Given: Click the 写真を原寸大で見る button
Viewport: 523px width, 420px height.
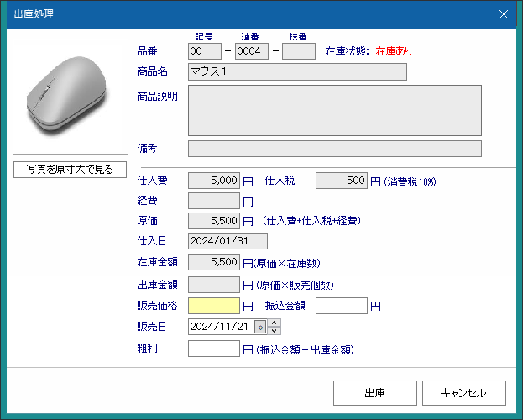Looking at the screenshot, I should tap(70, 170).
